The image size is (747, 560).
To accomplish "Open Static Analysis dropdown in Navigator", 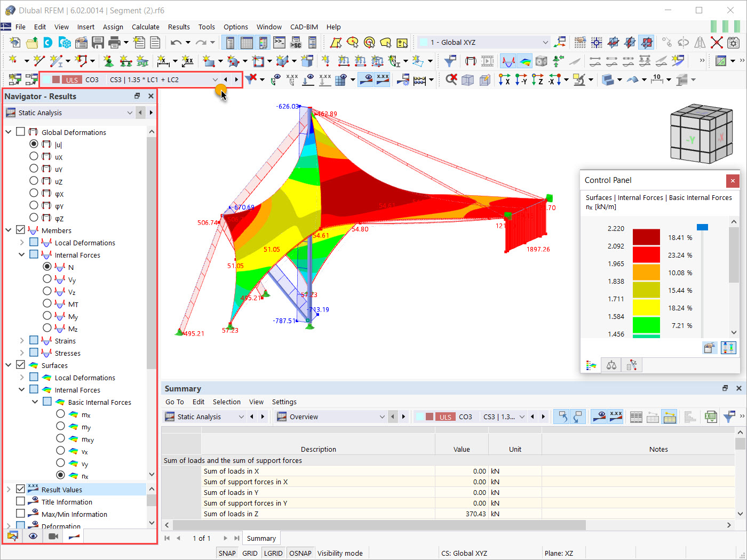I will point(130,113).
